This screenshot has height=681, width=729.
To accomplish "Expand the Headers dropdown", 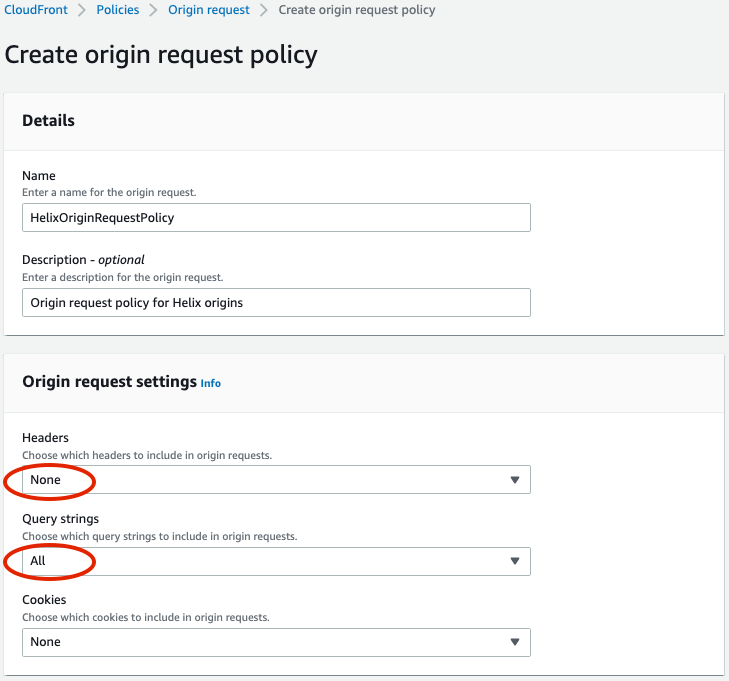I will point(276,480).
